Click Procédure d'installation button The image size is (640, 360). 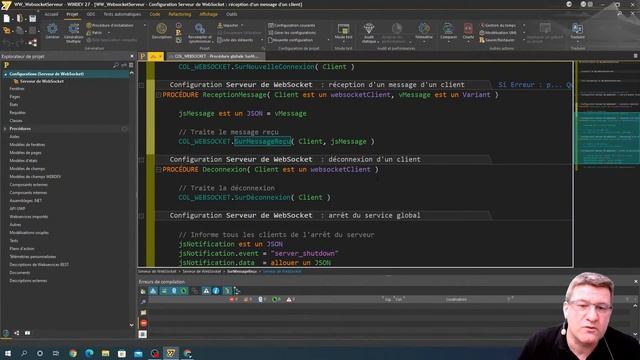[110, 25]
